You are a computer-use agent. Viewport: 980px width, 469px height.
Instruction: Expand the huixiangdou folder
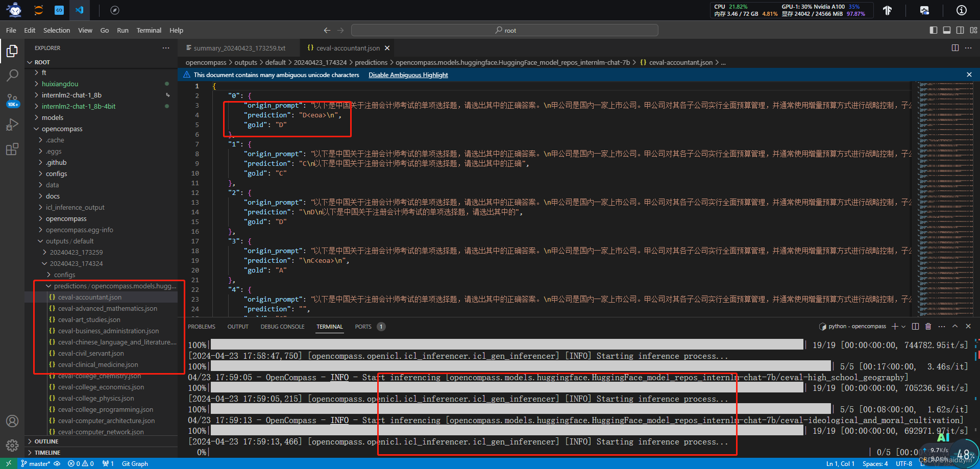tap(101, 84)
